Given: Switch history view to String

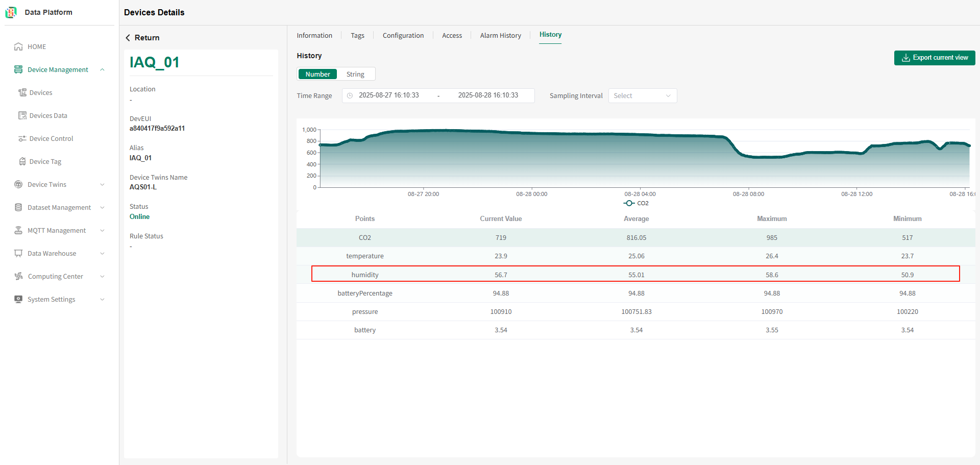Looking at the screenshot, I should [x=355, y=74].
